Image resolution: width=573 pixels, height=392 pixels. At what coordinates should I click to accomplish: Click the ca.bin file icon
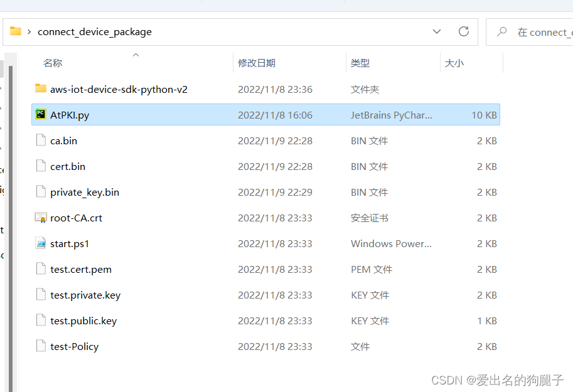pyautogui.click(x=41, y=140)
